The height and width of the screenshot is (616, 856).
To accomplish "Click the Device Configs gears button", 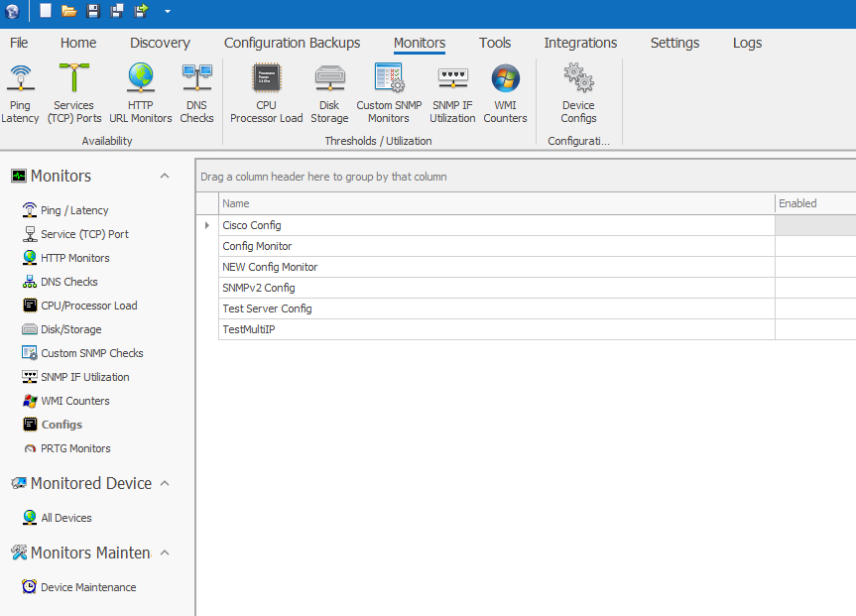I will pos(578,93).
